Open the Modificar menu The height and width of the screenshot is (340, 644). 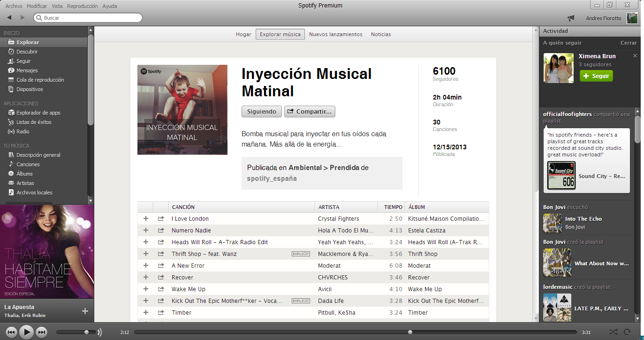coord(37,6)
